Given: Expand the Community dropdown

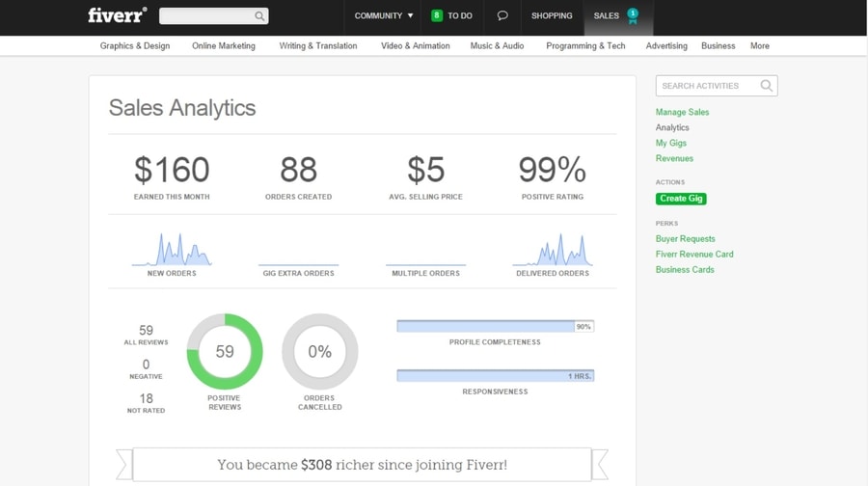Looking at the screenshot, I should click(384, 15).
